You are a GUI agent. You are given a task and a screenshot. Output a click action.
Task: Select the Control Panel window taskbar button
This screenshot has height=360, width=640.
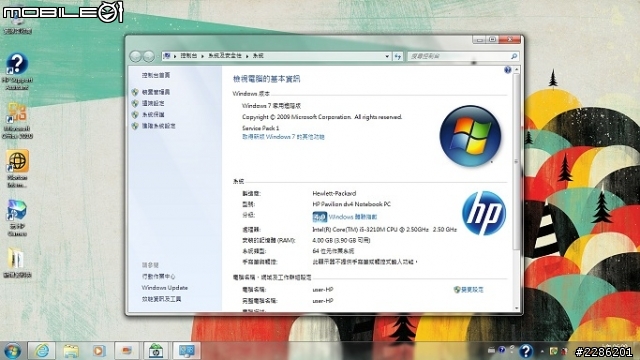pos(187,350)
